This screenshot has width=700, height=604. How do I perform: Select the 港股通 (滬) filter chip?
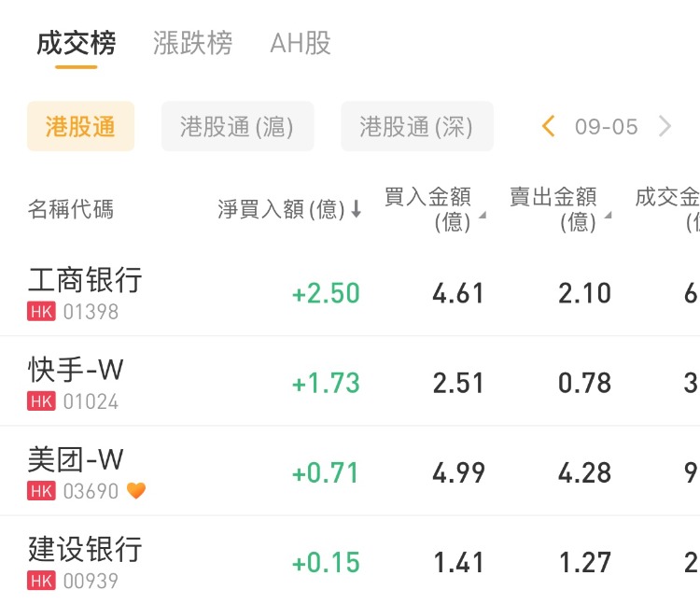(237, 127)
